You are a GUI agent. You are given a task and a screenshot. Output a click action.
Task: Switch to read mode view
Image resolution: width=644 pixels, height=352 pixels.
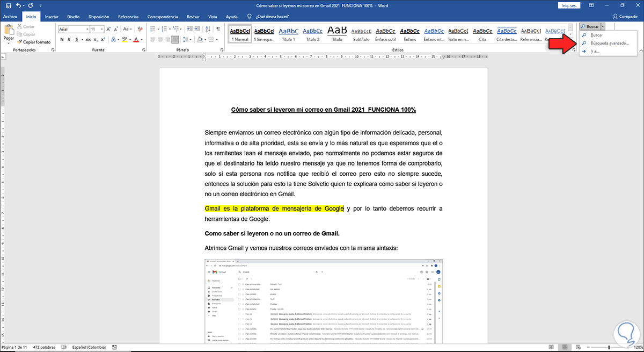click(551, 347)
